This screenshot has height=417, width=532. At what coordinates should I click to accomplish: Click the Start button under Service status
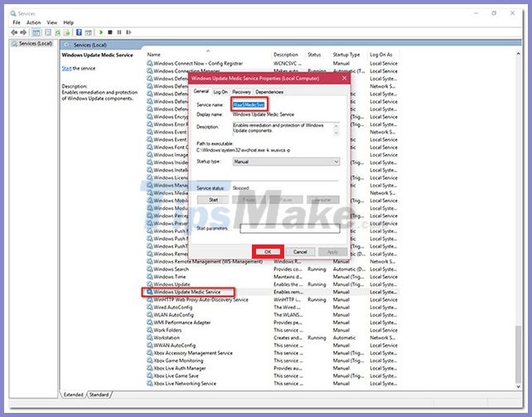point(214,200)
